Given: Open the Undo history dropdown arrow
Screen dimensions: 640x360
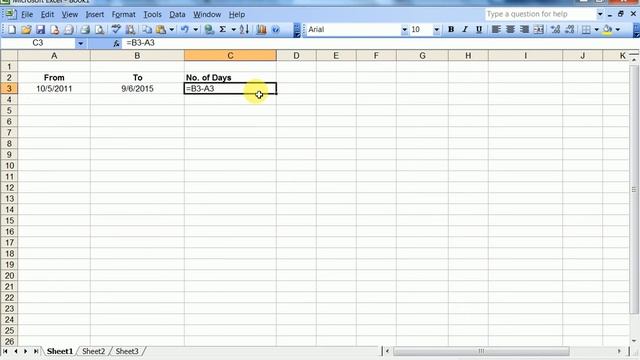Looking at the screenshot, I should pyautogui.click(x=195, y=29).
